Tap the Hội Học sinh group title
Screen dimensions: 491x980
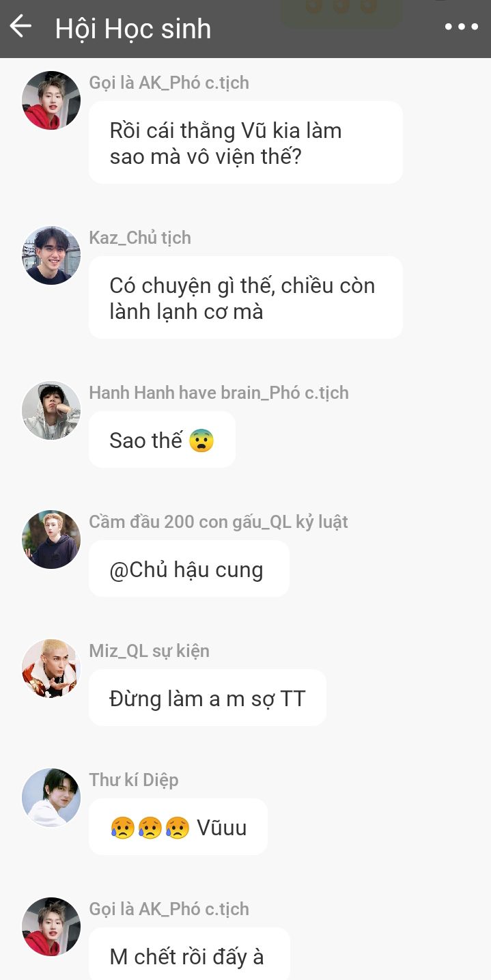[133, 29]
